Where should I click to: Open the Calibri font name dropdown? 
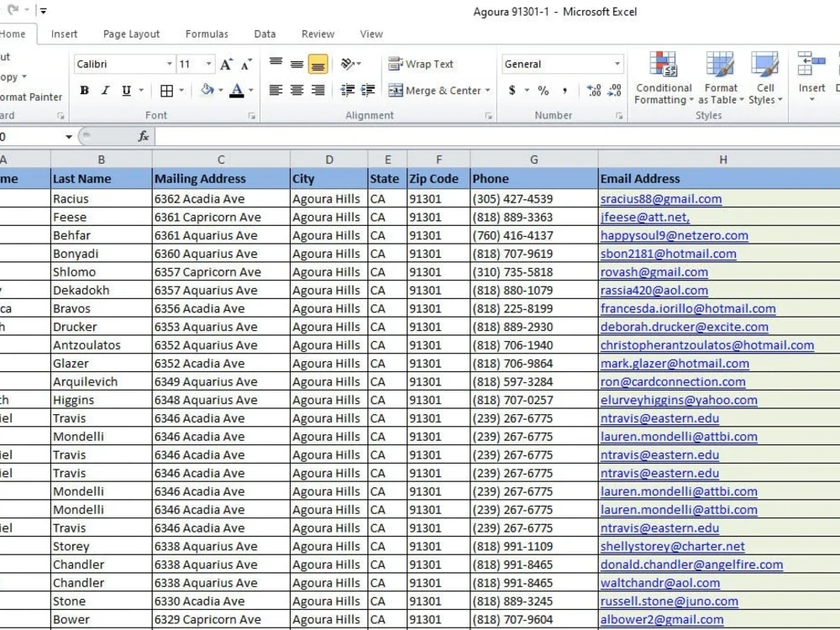(x=170, y=64)
